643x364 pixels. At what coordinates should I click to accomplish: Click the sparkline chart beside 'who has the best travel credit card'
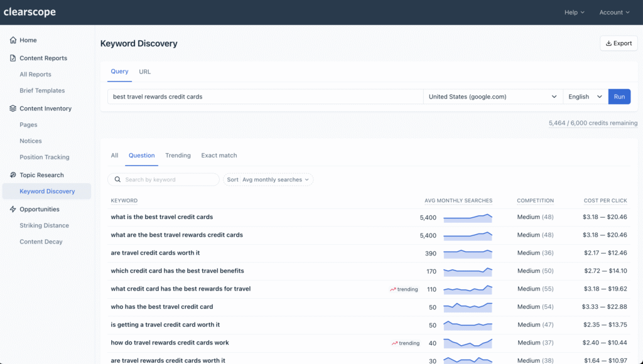coord(467,307)
